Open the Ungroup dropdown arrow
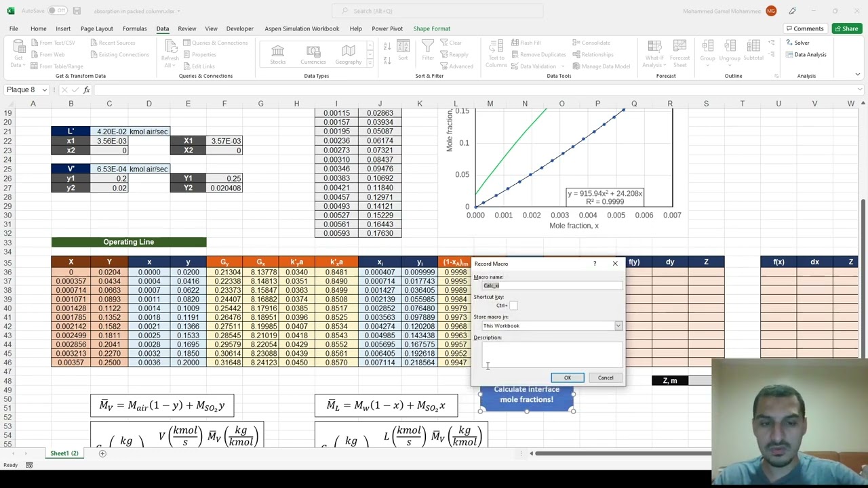This screenshot has width=868, height=488. click(x=730, y=64)
